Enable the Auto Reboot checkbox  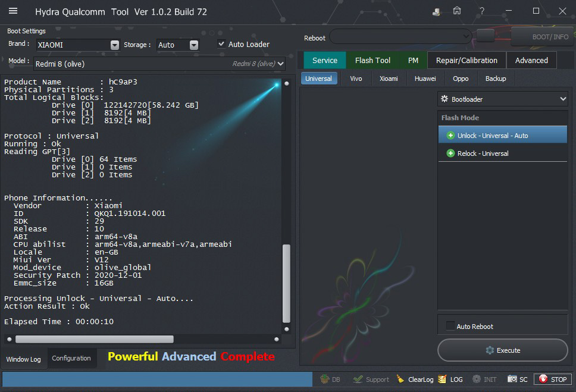pos(450,325)
